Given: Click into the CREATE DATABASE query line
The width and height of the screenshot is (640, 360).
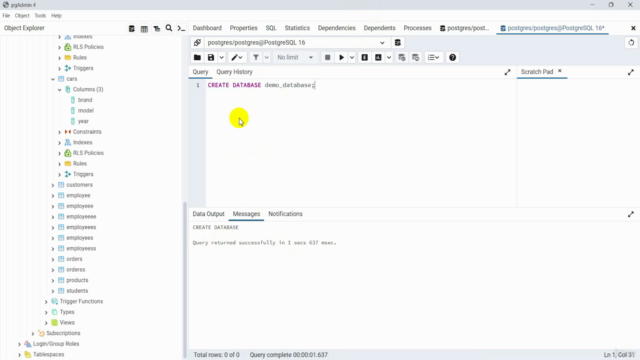Looking at the screenshot, I should (261, 85).
